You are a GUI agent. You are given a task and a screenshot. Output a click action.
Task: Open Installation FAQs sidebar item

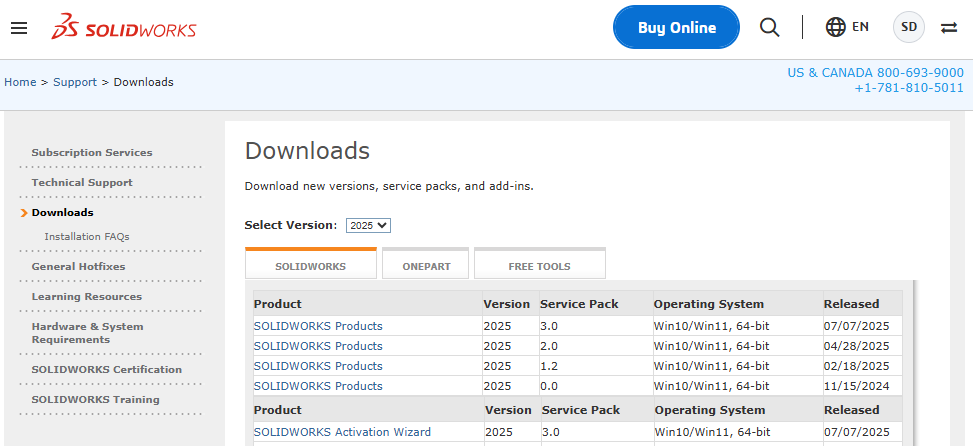coord(87,237)
